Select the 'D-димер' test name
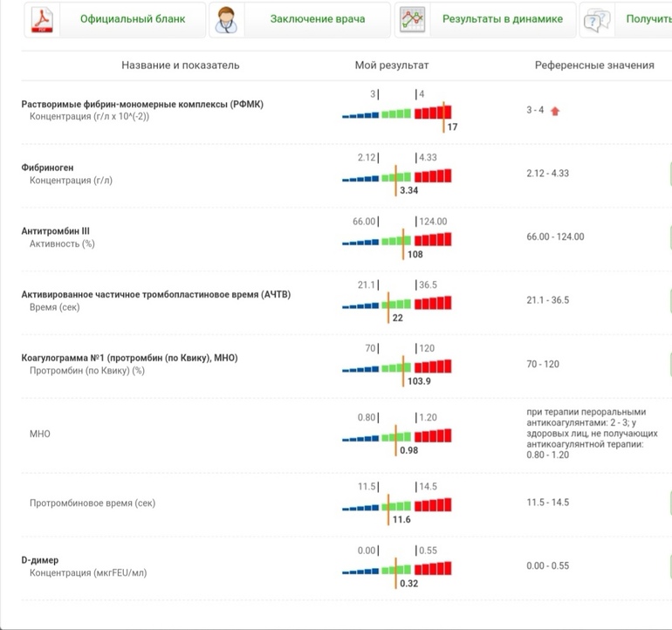The image size is (672, 630). coord(40,560)
